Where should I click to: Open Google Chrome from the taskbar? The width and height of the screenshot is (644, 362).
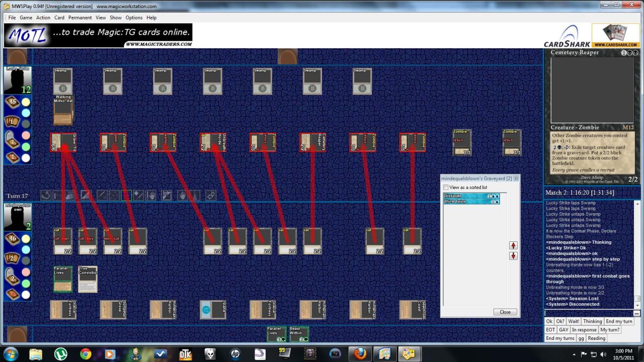coord(86,354)
